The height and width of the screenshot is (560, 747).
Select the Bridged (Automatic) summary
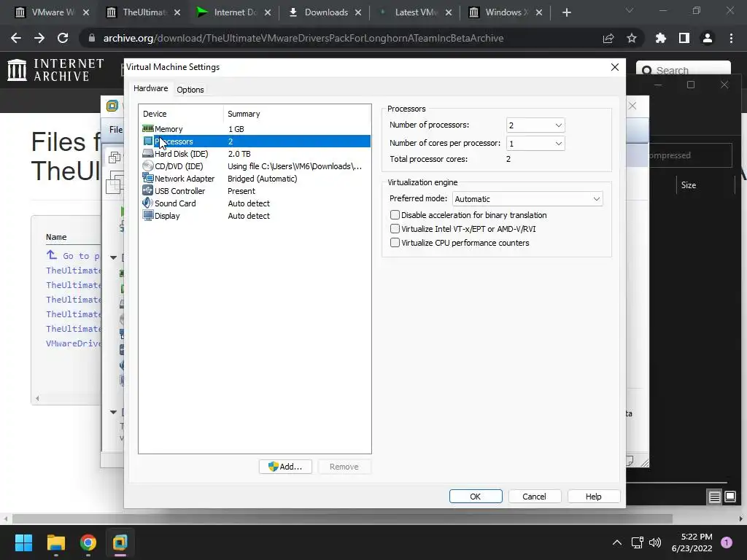[x=263, y=178]
